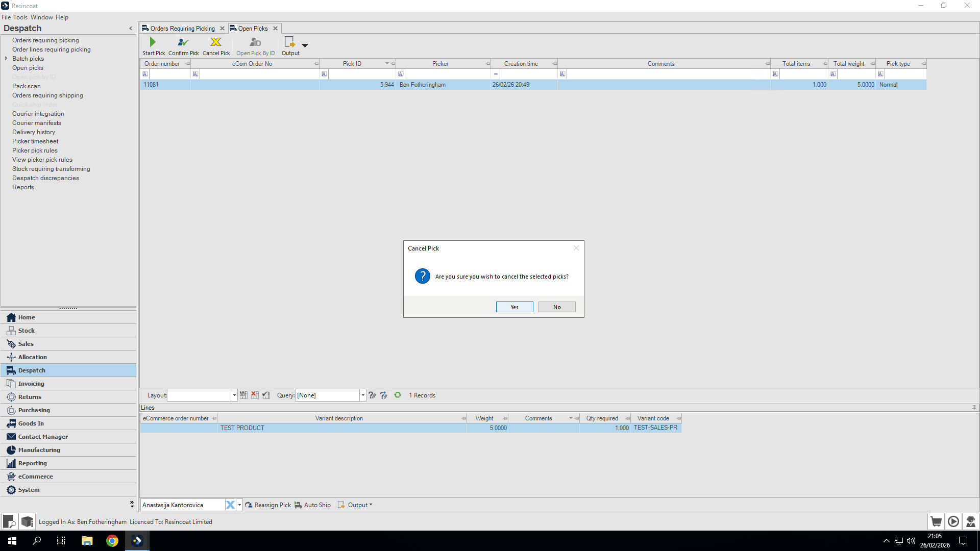Open the Layout combo box dropdown

(x=234, y=395)
